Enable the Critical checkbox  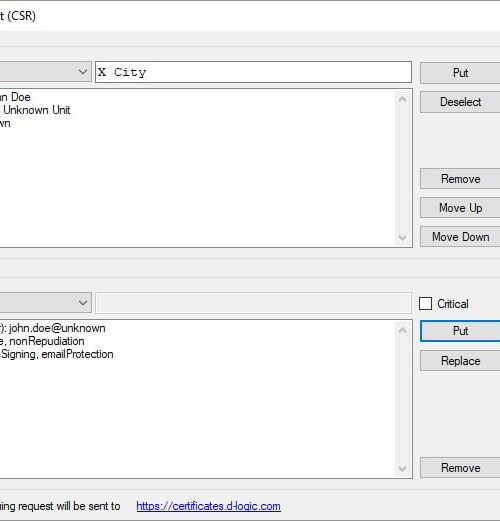(425, 304)
